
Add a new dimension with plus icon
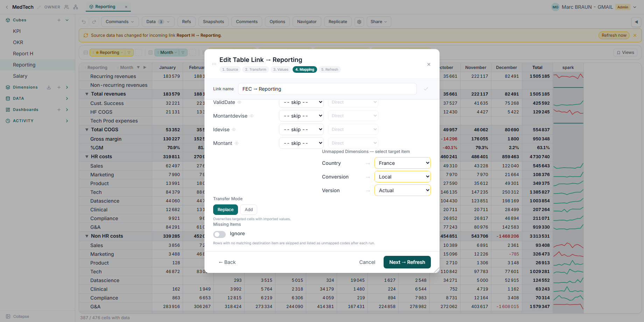(x=59, y=87)
